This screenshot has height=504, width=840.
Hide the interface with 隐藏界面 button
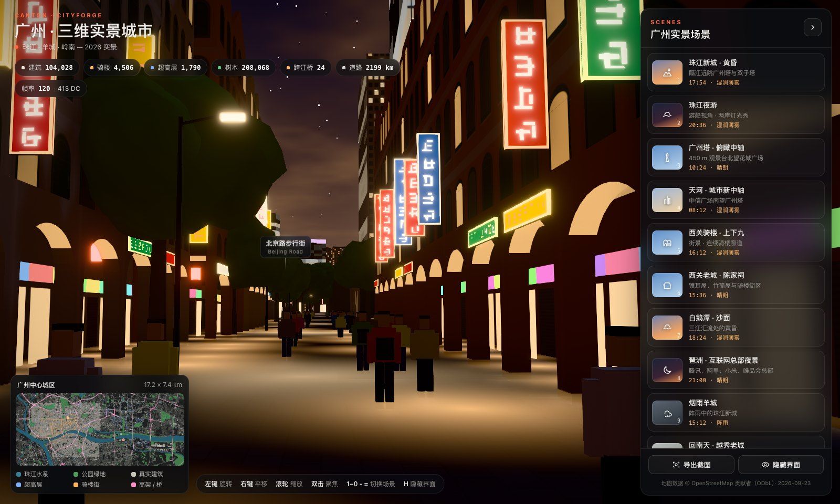click(x=781, y=465)
